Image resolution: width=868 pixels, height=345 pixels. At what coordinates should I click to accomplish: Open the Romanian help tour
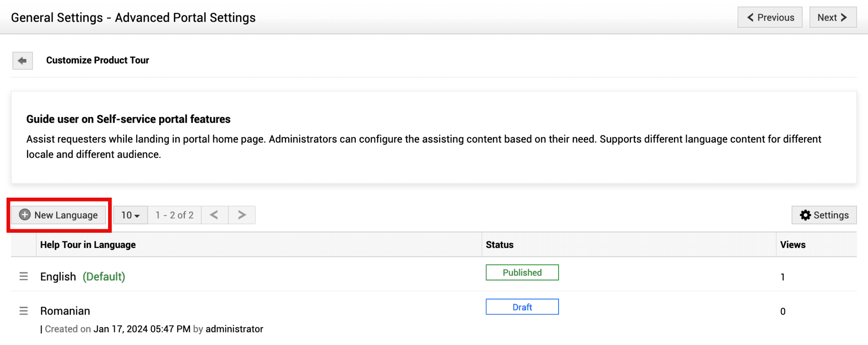click(x=65, y=311)
